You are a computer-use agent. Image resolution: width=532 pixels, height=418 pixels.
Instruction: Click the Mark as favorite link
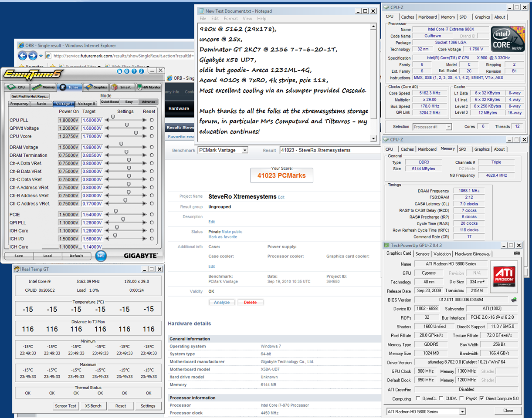pyautogui.click(x=223, y=237)
